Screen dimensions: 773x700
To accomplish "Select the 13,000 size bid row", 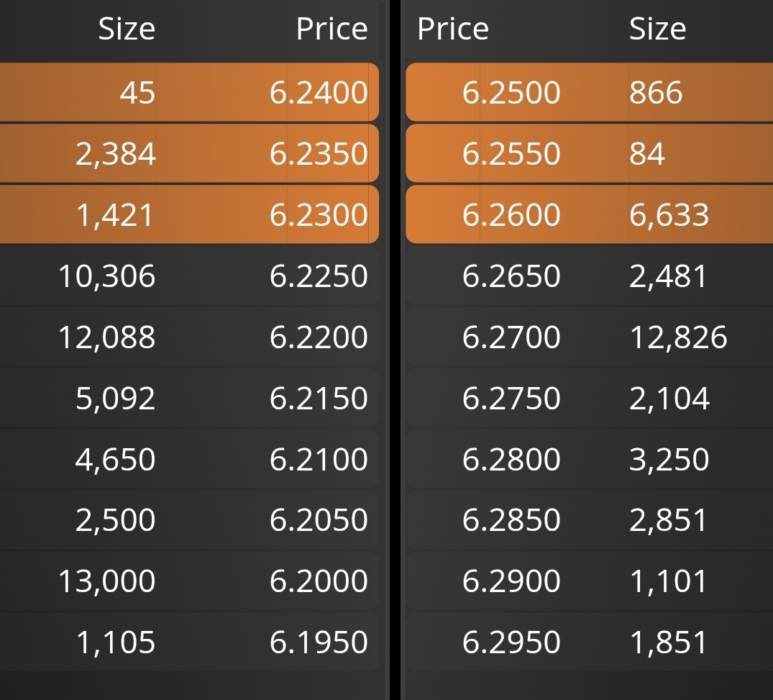I will (189, 581).
